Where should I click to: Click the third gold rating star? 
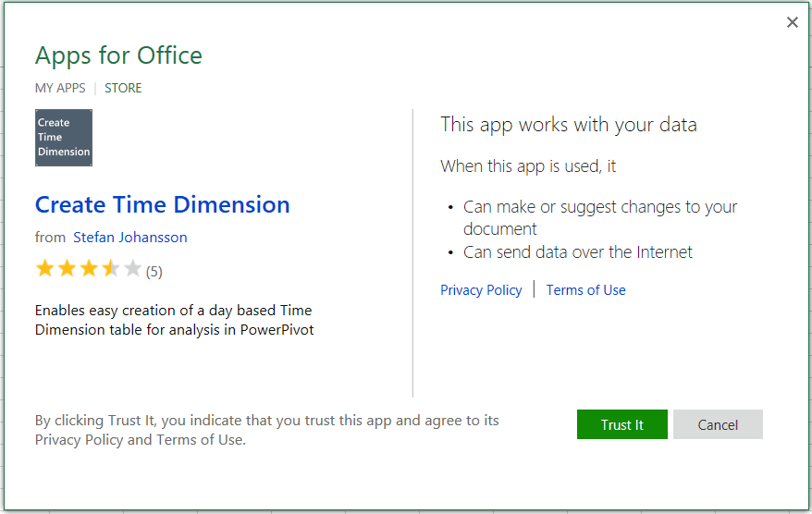click(x=89, y=270)
